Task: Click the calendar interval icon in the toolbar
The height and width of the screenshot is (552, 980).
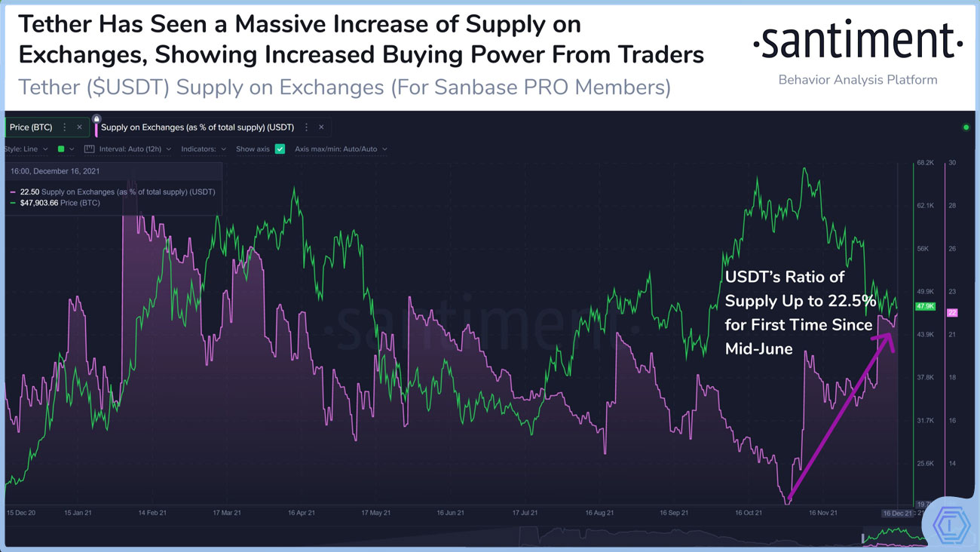Action: click(88, 149)
